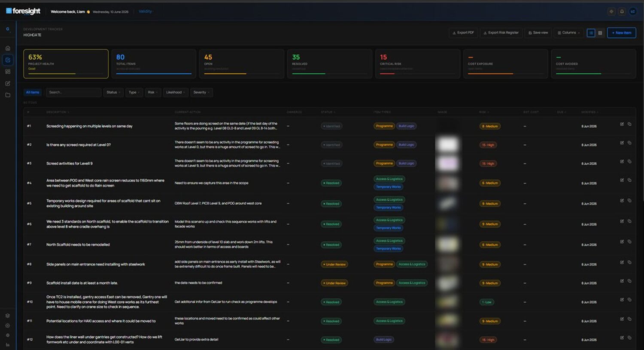Click the Export Risk Register button
The height and width of the screenshot is (350, 644).
(x=501, y=33)
